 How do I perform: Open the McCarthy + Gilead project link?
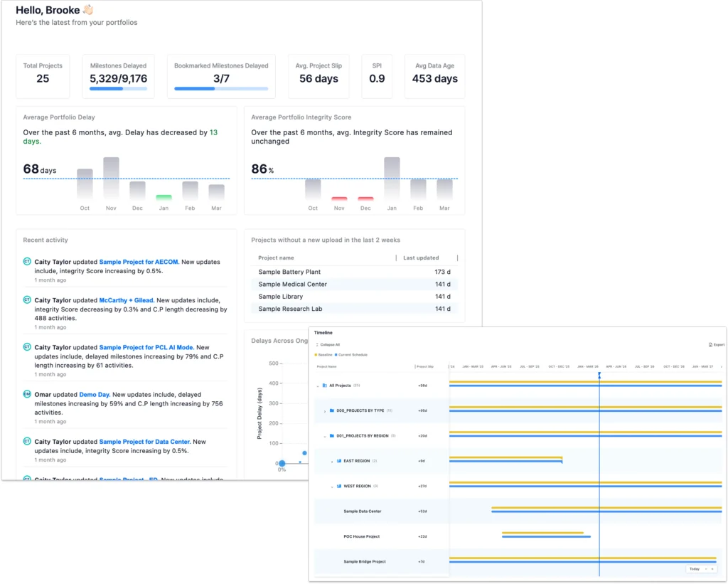(126, 300)
